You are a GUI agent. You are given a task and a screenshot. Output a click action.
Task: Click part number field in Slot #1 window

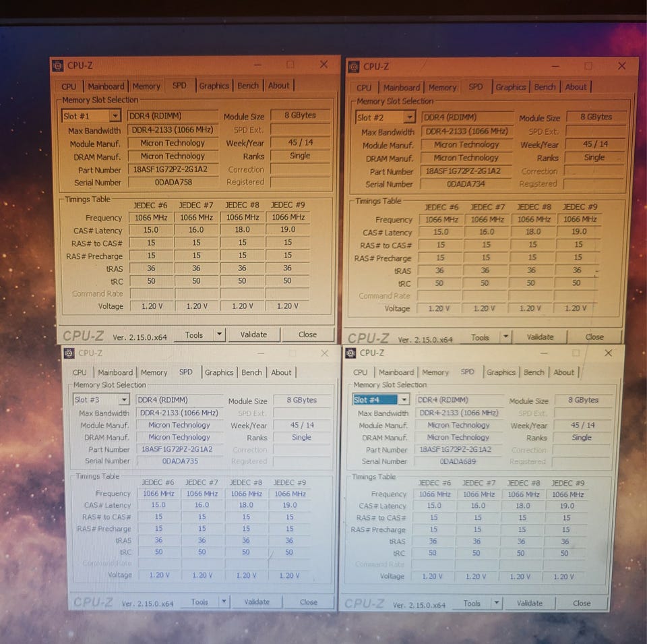pos(173,169)
